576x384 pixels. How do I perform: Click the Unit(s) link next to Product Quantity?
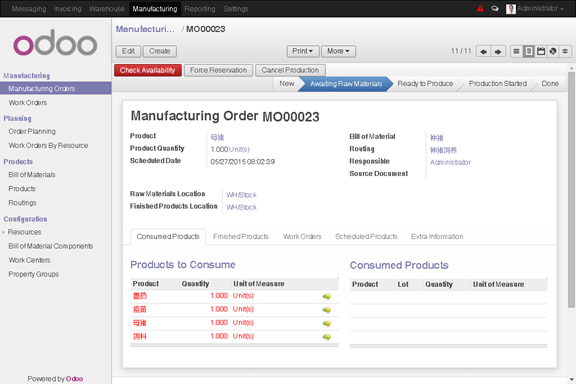point(239,150)
